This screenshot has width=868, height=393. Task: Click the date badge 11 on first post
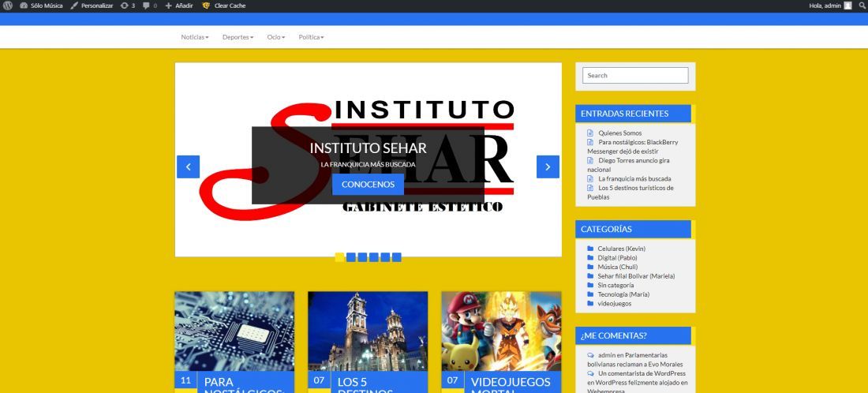[186, 380]
